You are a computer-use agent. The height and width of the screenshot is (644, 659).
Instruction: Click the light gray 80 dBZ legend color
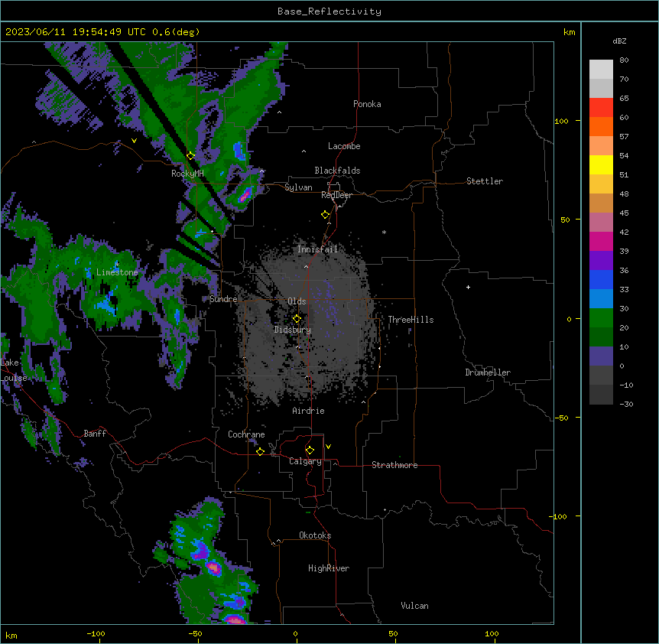601,69
